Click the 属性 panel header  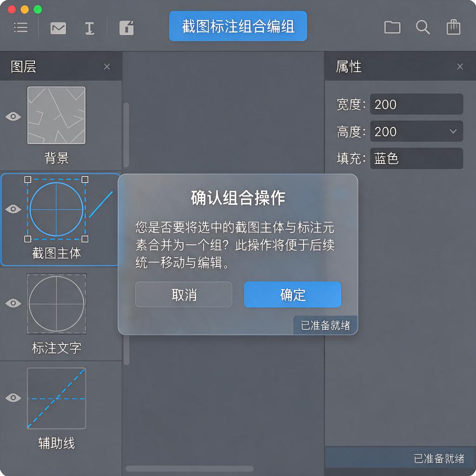pyautogui.click(x=400, y=66)
